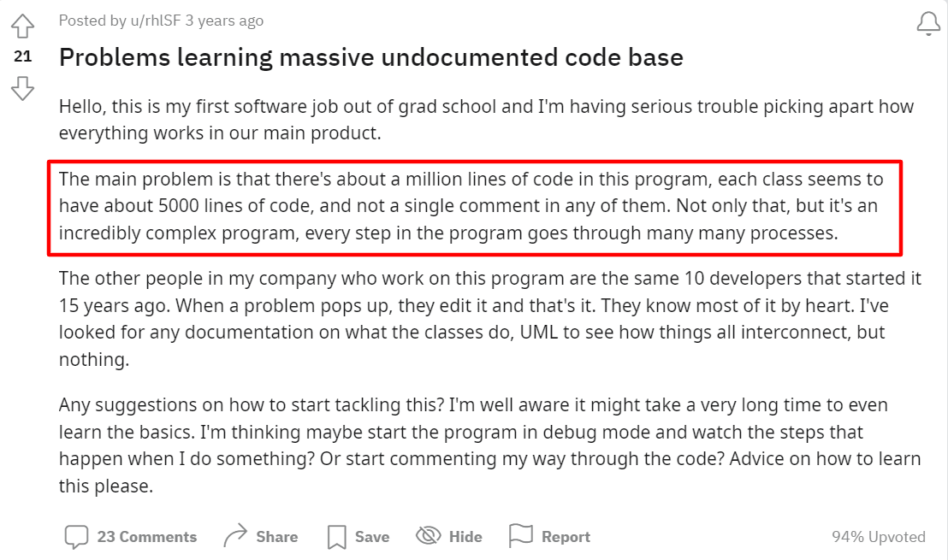Screen dimensions: 948x560
Task: Click the Report flag icon
Action: coord(520,536)
